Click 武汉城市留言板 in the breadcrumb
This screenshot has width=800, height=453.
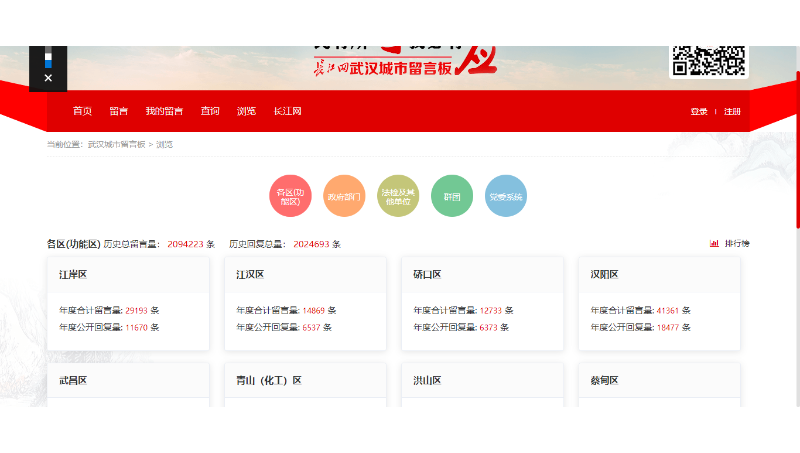point(116,145)
